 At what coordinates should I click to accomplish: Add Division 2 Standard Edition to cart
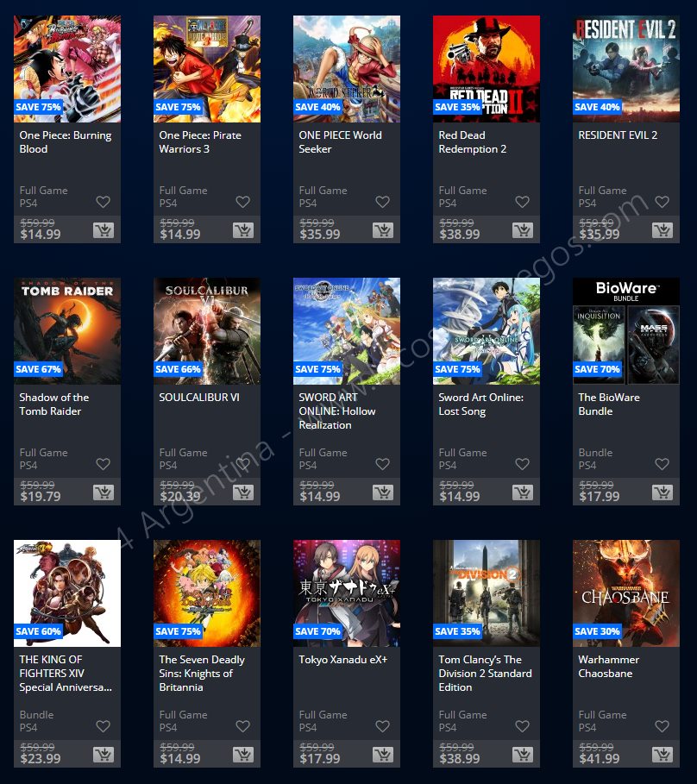point(522,755)
